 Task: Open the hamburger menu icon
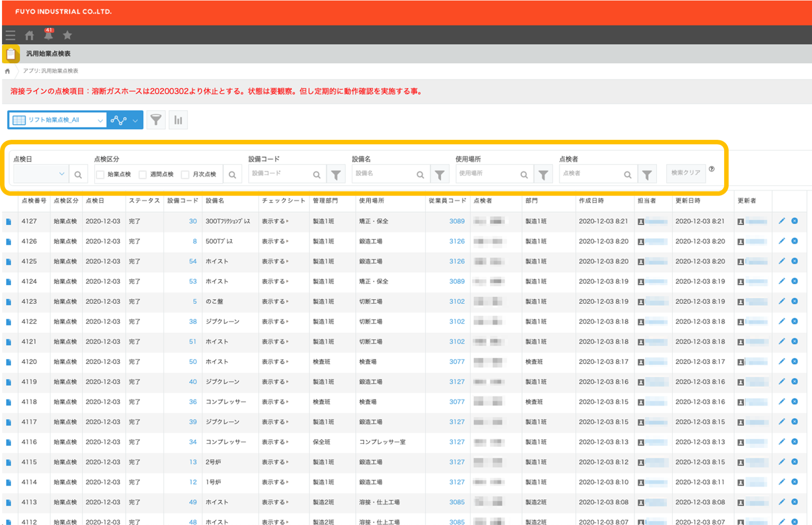10,35
